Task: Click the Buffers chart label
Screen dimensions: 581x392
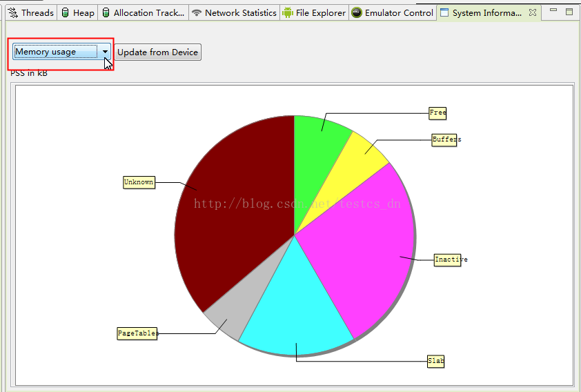Action: [444, 140]
